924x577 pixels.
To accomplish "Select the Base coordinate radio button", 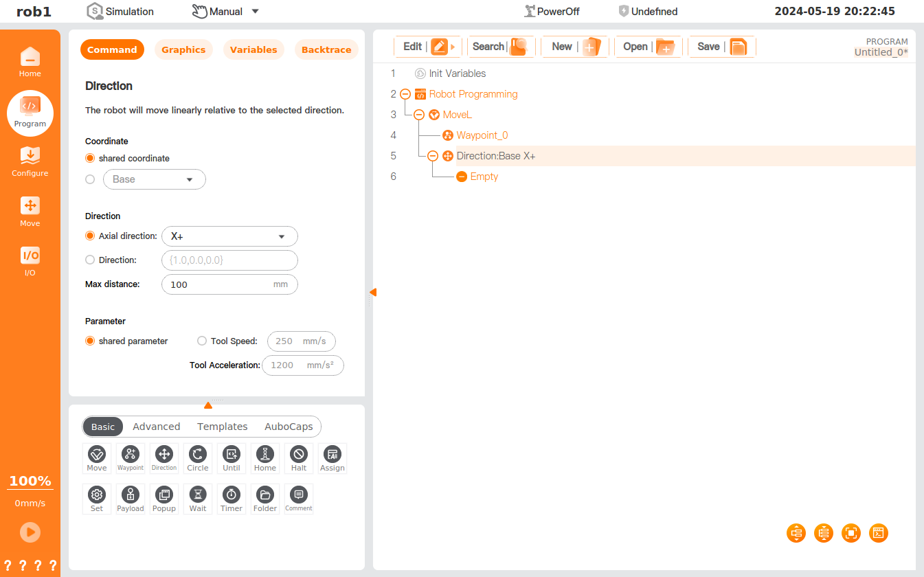I will click(x=90, y=179).
